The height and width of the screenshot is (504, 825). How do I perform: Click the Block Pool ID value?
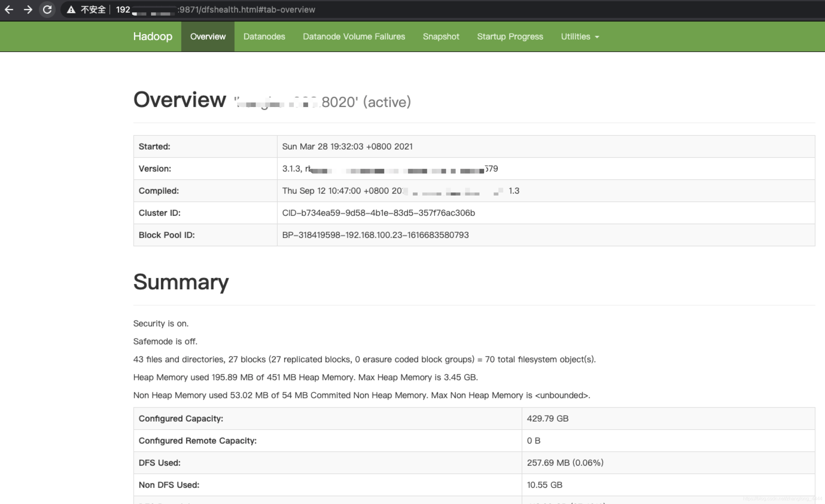point(375,235)
